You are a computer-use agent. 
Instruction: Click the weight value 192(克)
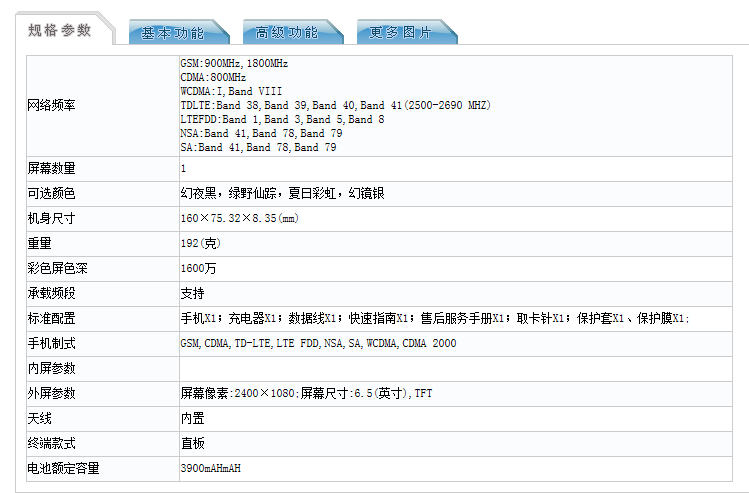[199, 243]
